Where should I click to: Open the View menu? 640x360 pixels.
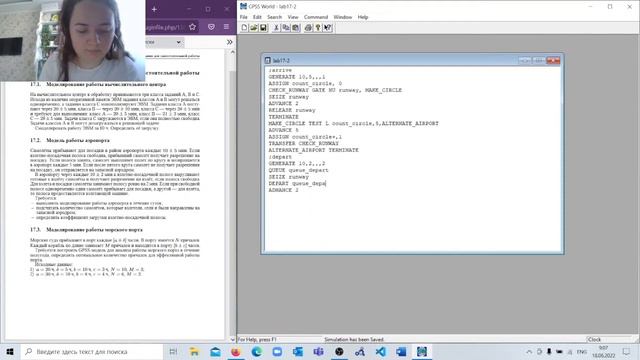(x=293, y=17)
